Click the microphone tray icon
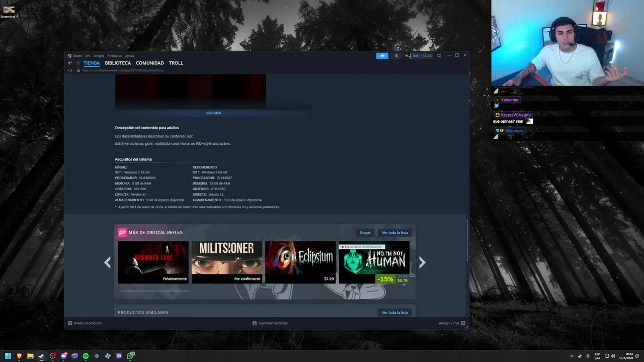 (x=588, y=356)
